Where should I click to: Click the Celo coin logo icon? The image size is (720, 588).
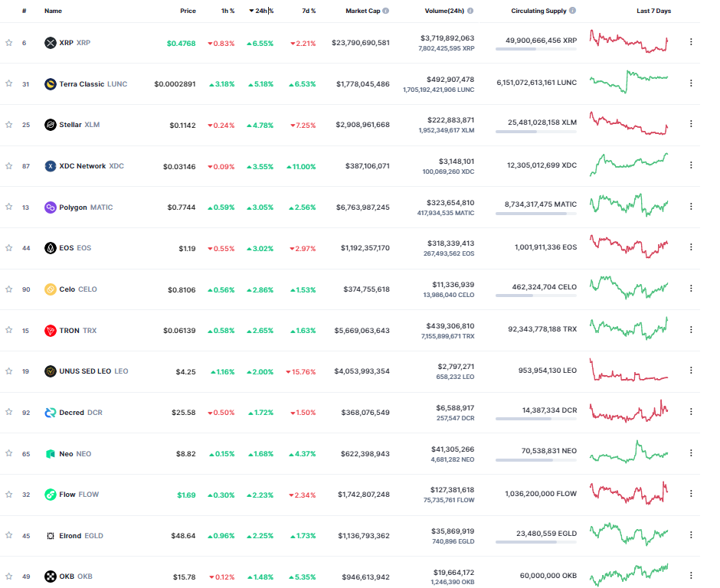50,289
